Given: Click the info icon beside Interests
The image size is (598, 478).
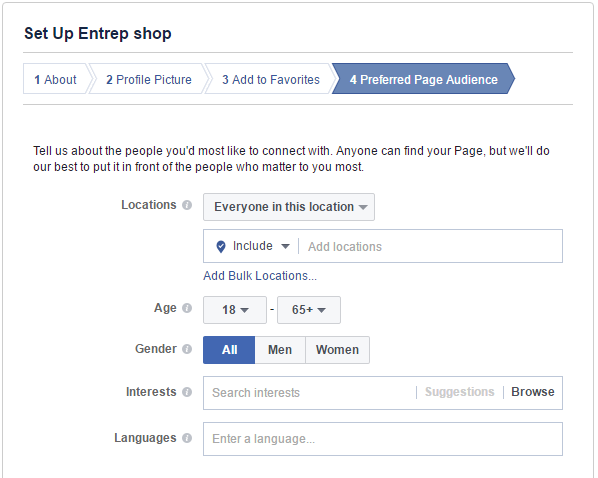Looking at the screenshot, I should 187,392.
